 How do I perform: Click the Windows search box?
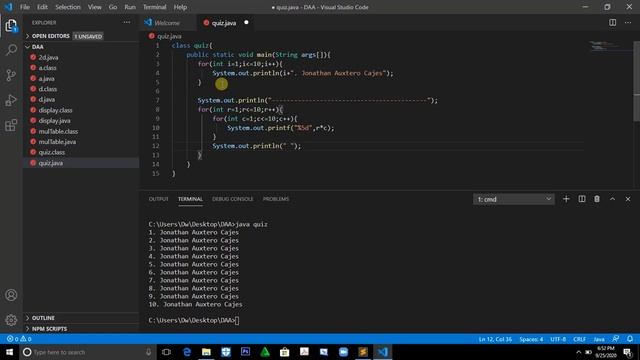88,352
